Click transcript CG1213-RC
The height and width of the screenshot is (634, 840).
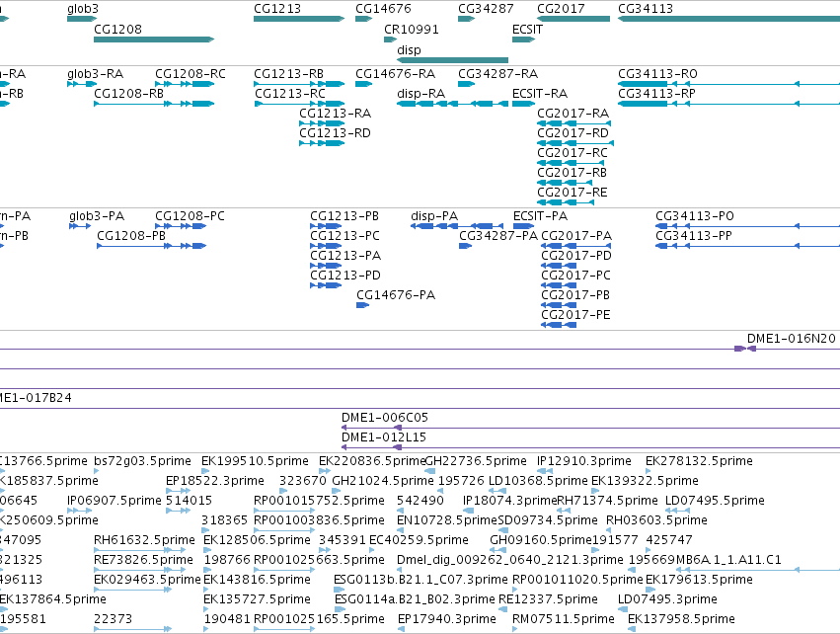pyautogui.click(x=290, y=93)
